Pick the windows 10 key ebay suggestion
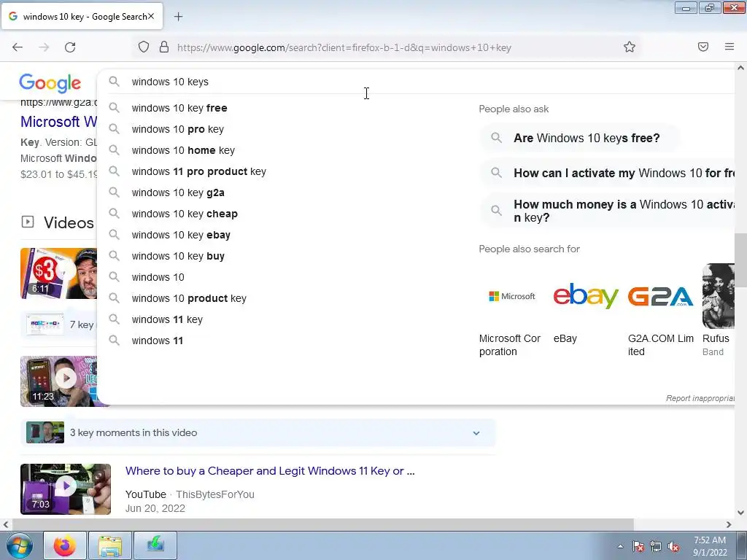Screen dimensions: 747x560 click(x=181, y=235)
